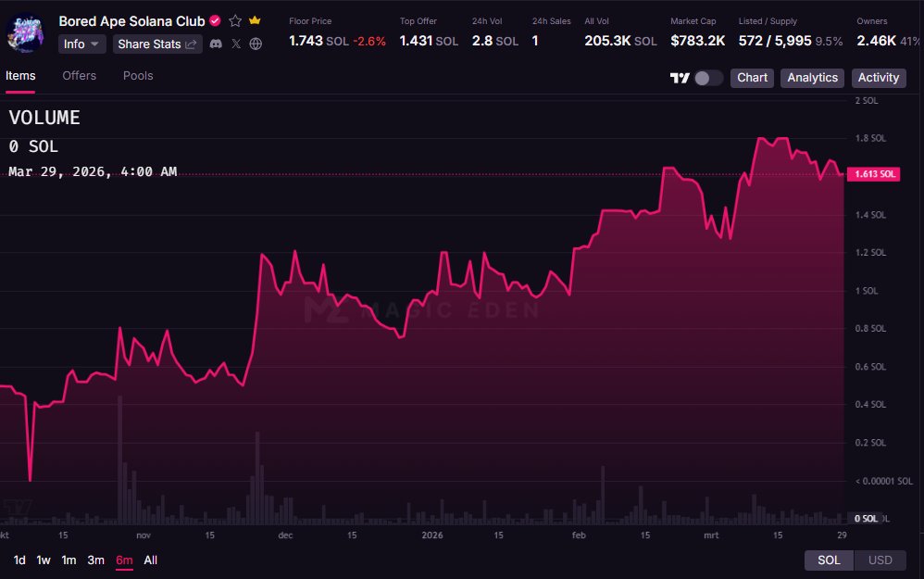Viewport: 924px width, 579px height.
Task: Expand the Info dropdown
Action: tap(81, 44)
